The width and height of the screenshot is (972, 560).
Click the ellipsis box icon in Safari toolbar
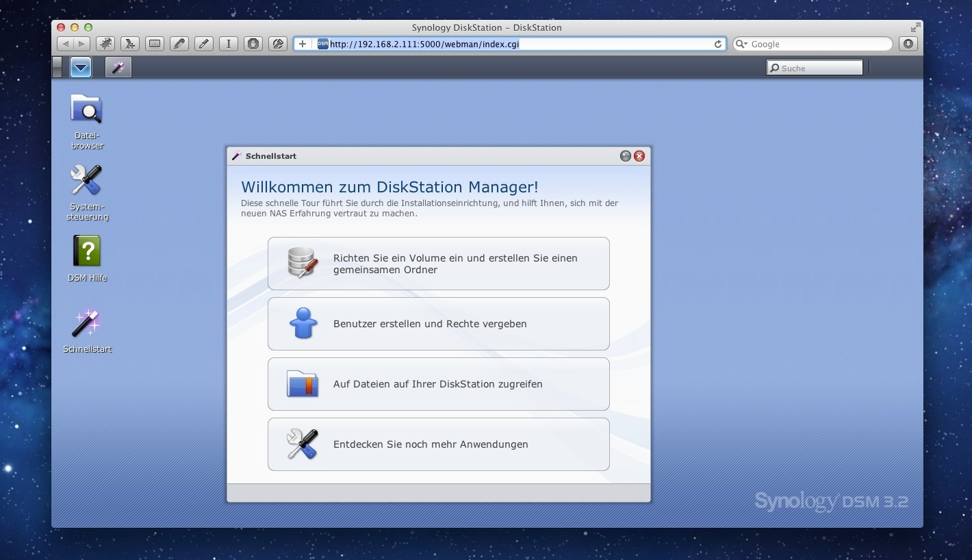coord(154,44)
